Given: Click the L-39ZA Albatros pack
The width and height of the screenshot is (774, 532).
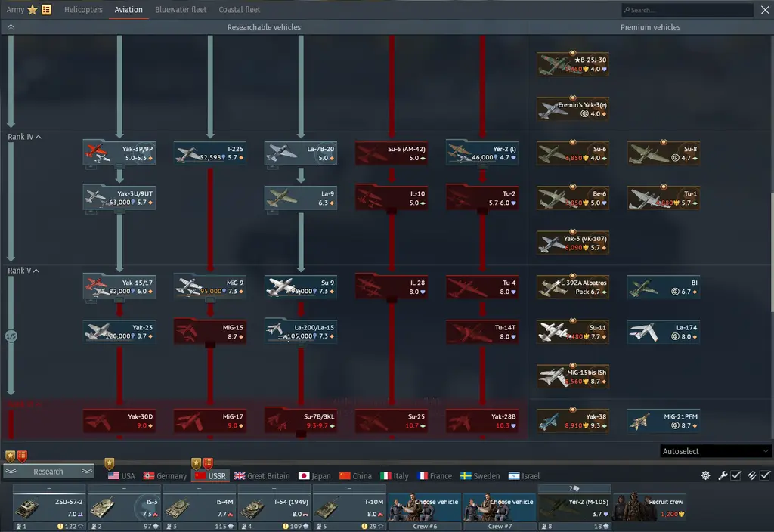Looking at the screenshot, I should pyautogui.click(x=572, y=286).
